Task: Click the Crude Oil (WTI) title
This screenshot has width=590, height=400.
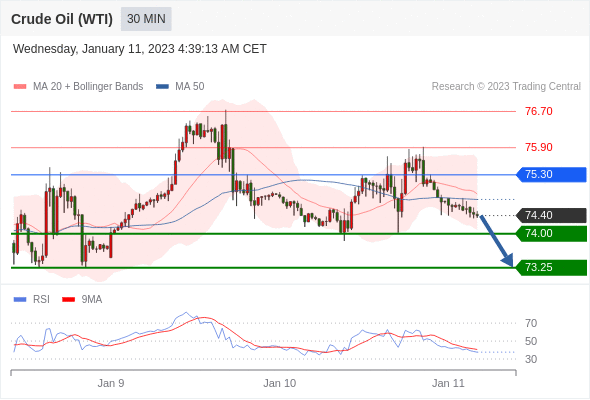Action: click(62, 19)
